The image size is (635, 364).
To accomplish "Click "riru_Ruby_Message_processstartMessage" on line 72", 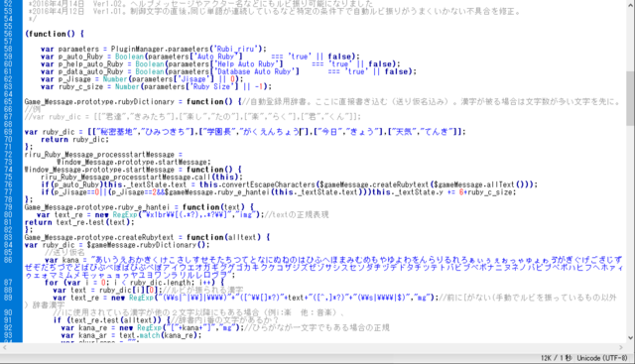I will [x=99, y=155].
